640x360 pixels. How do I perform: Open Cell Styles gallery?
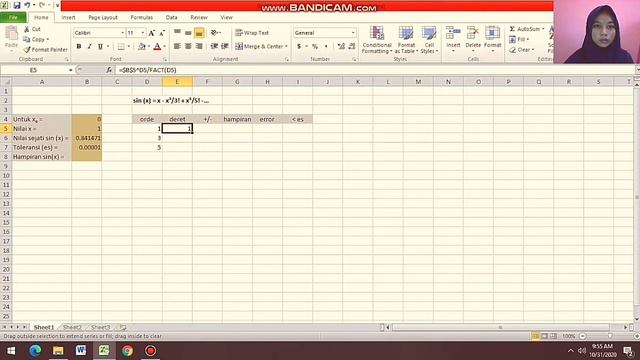point(429,40)
